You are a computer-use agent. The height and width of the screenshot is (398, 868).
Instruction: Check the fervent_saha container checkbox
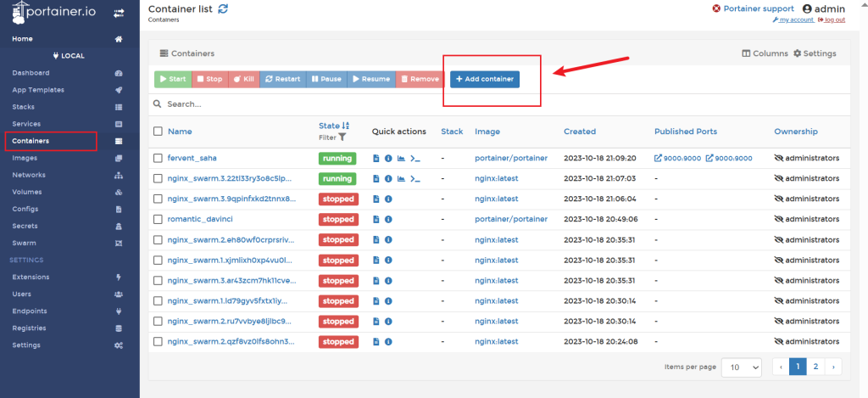click(158, 159)
